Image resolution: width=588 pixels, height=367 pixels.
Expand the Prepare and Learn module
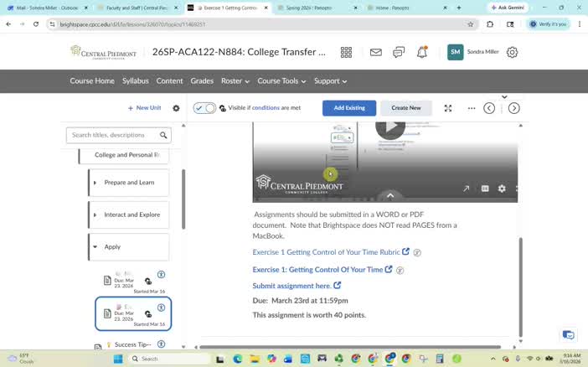coord(95,183)
